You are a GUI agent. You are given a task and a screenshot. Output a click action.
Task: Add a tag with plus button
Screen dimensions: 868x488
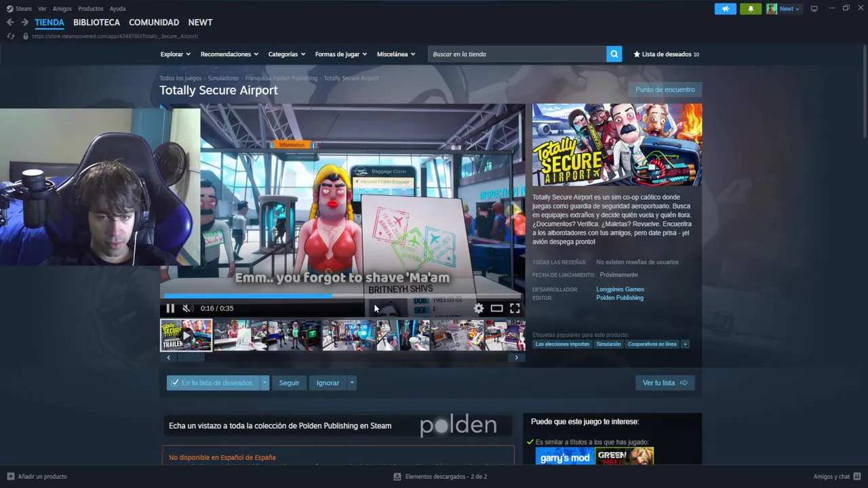click(685, 344)
